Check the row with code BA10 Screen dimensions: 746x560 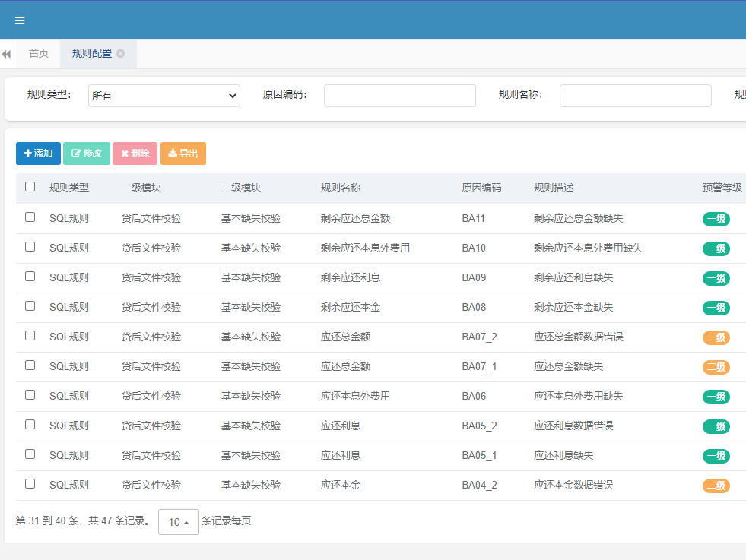[30, 247]
